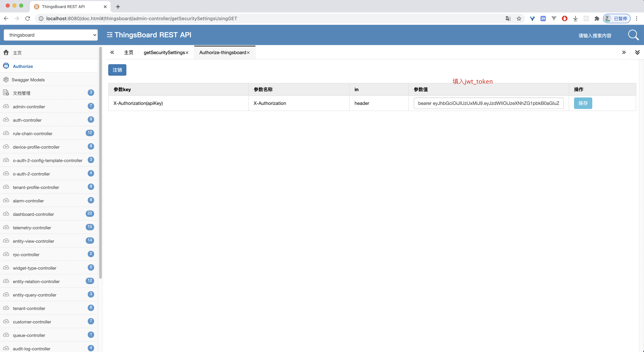Click the X-Authorization(apiKey) table cell

click(x=178, y=103)
